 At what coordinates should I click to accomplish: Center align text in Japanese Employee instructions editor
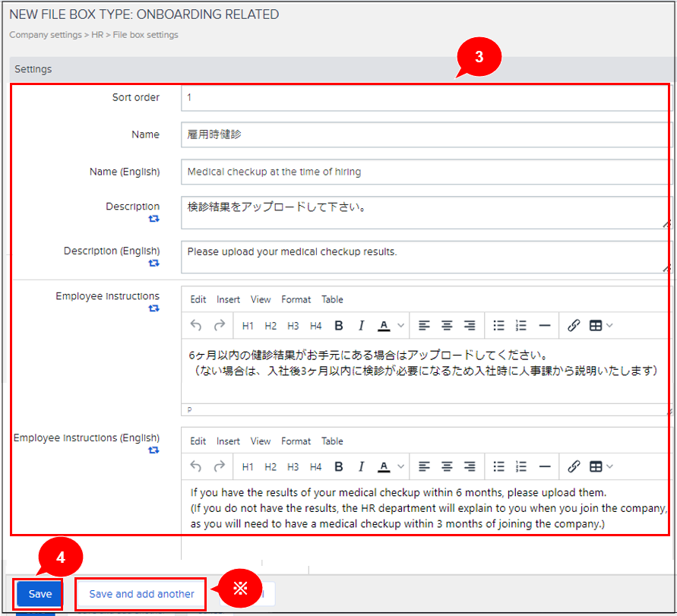[447, 326]
